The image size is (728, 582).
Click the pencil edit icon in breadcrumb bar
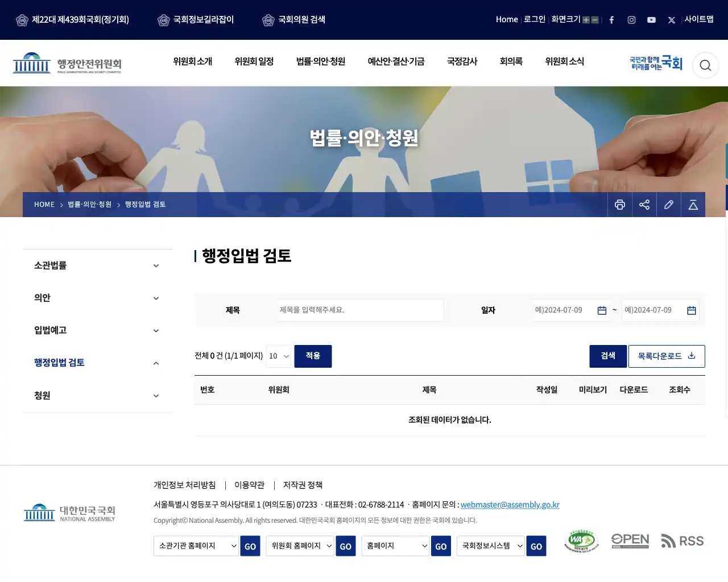pos(669,205)
